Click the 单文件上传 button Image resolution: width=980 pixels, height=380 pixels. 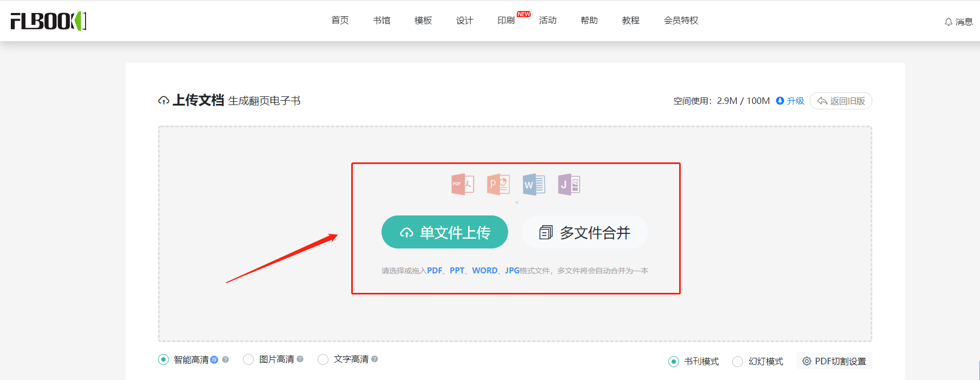pyautogui.click(x=445, y=232)
